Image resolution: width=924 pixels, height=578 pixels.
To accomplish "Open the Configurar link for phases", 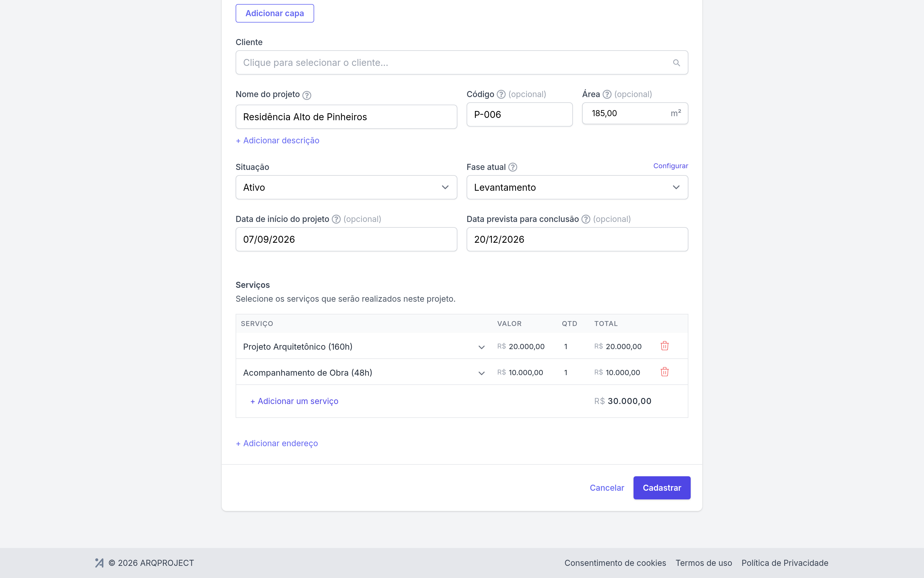I will click(670, 166).
